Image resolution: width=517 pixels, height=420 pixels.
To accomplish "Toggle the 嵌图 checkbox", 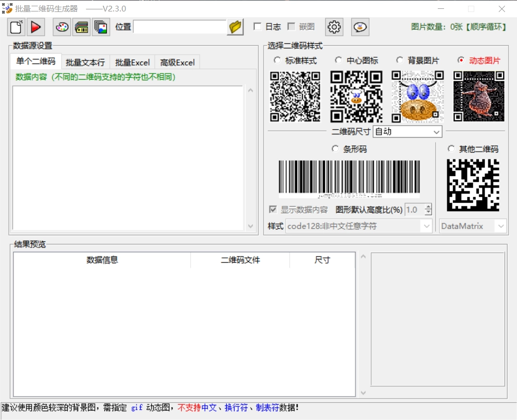I will point(291,27).
